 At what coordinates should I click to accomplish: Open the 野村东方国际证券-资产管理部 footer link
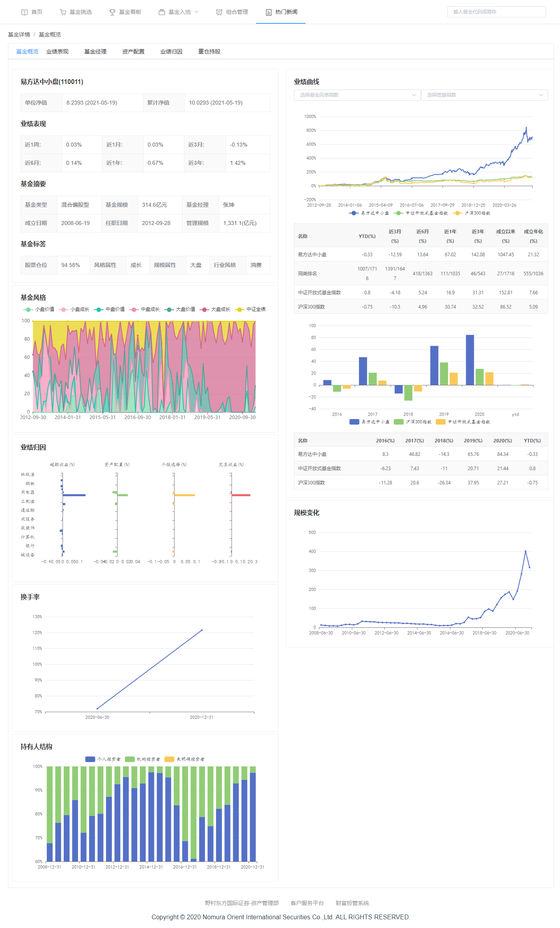(242, 903)
